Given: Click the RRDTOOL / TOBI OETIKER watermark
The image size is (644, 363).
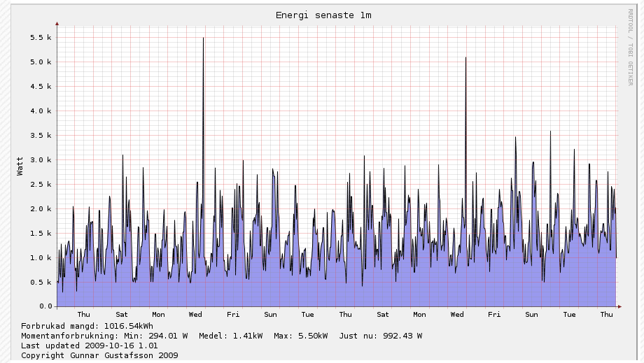Looking at the screenshot, I should [x=630, y=46].
